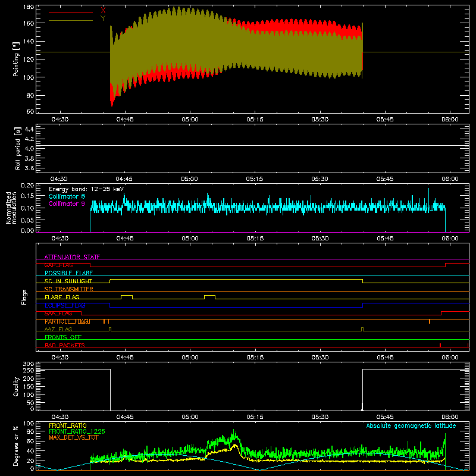
Task: Select the red 'X' legend label
Action: 103,10
